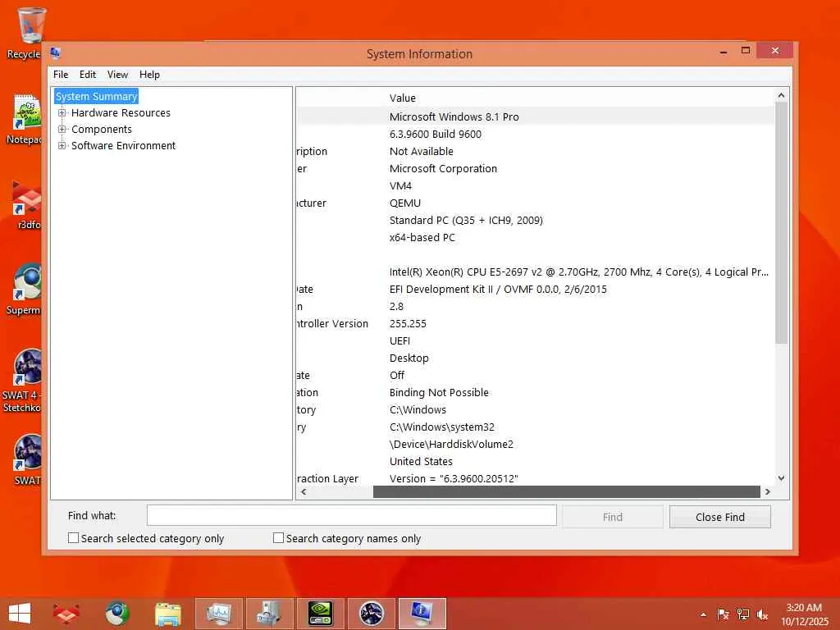
Task: Open the Notepad++ desktop shortcut
Action: click(25, 119)
